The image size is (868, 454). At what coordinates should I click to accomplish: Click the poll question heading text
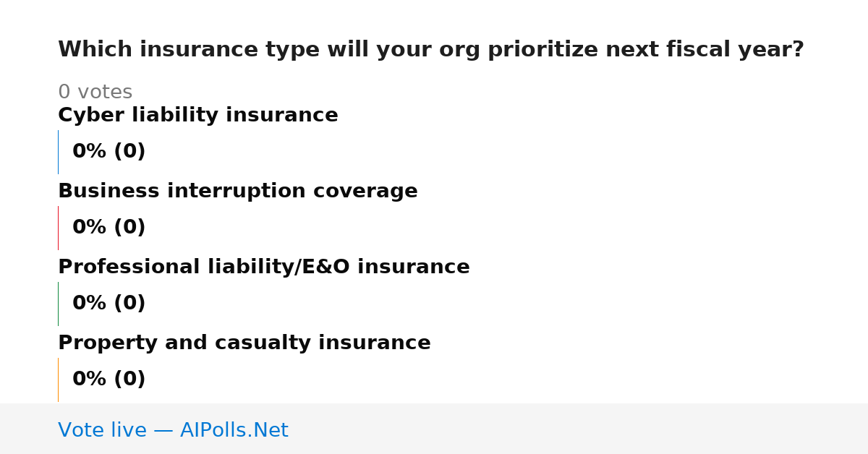(430, 50)
